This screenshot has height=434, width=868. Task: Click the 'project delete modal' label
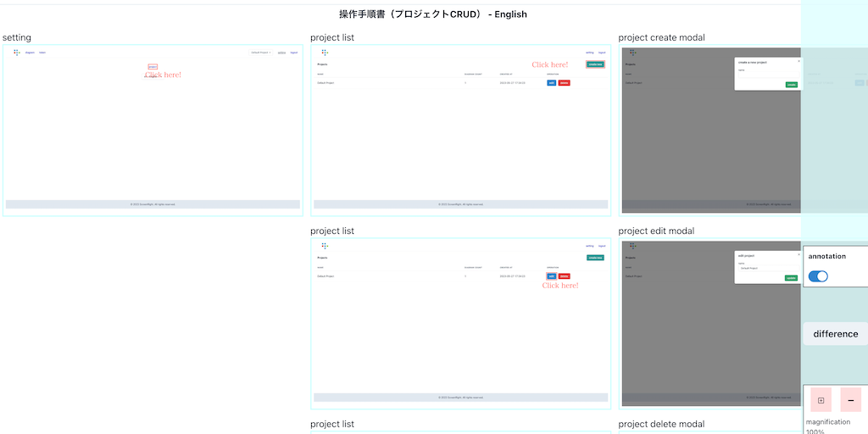[661, 424]
